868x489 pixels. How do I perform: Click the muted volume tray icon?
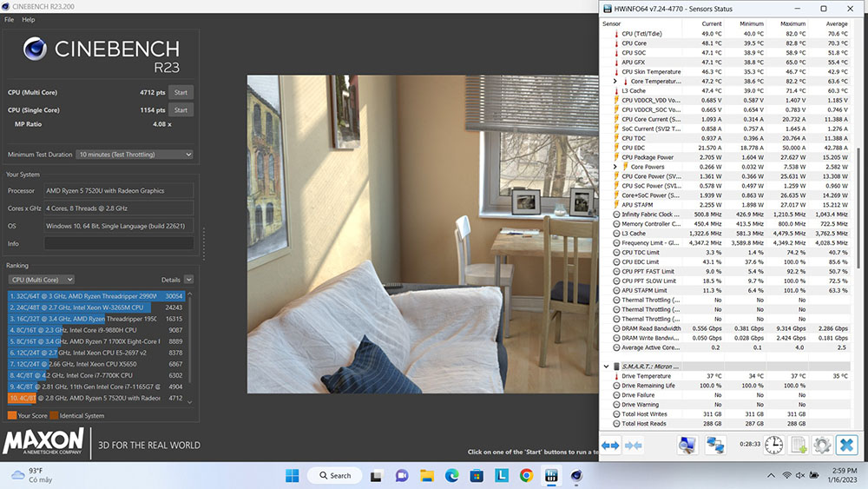[x=800, y=475]
